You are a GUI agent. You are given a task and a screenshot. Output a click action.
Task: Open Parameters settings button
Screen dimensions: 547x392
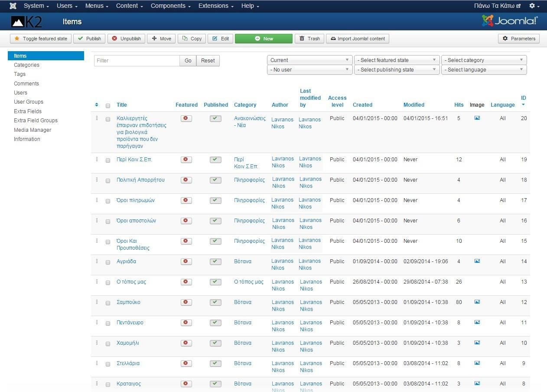519,39
